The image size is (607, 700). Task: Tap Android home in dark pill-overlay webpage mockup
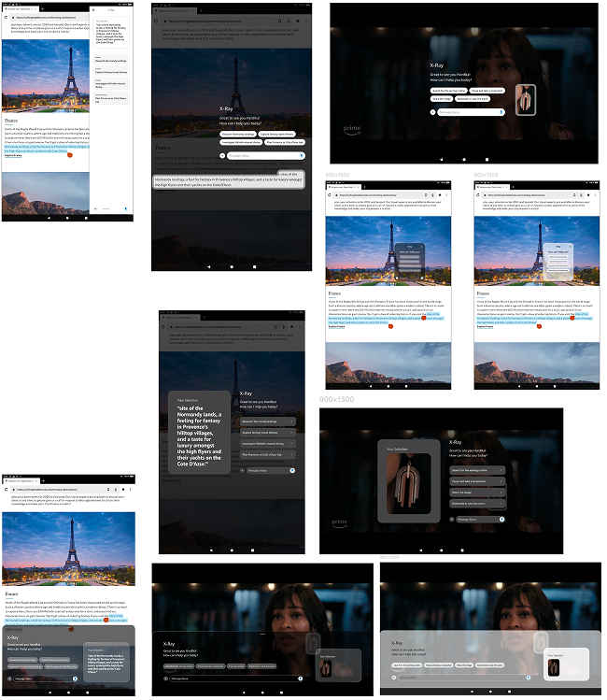[x=232, y=266]
